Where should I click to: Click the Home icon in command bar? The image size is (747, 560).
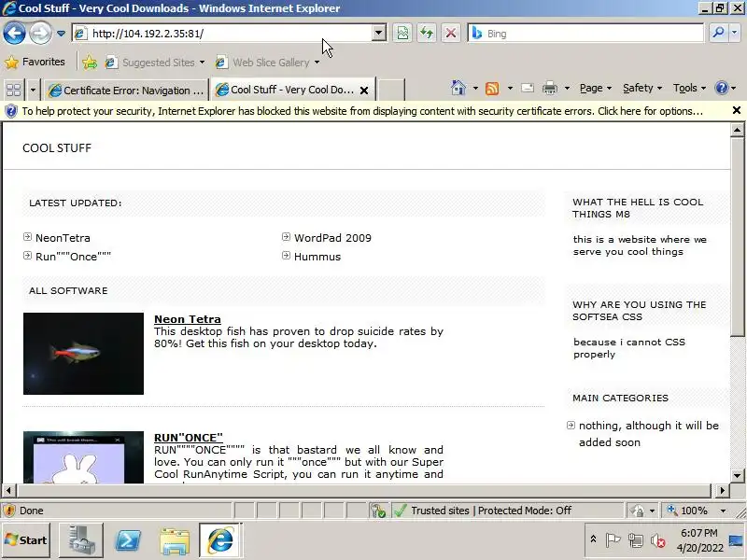pyautogui.click(x=458, y=88)
